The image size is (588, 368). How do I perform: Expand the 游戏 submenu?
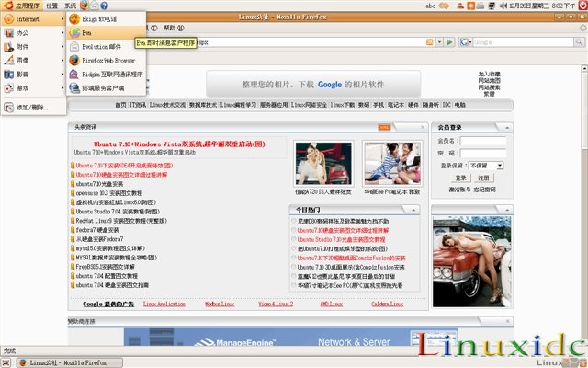(x=33, y=88)
